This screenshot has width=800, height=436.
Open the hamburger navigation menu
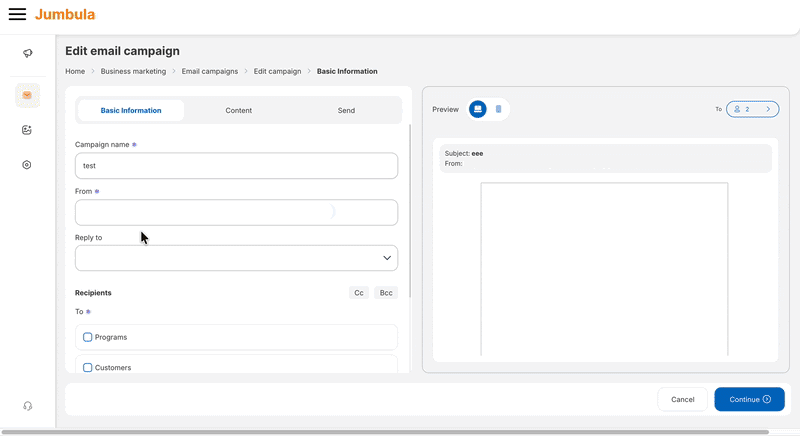tap(17, 15)
